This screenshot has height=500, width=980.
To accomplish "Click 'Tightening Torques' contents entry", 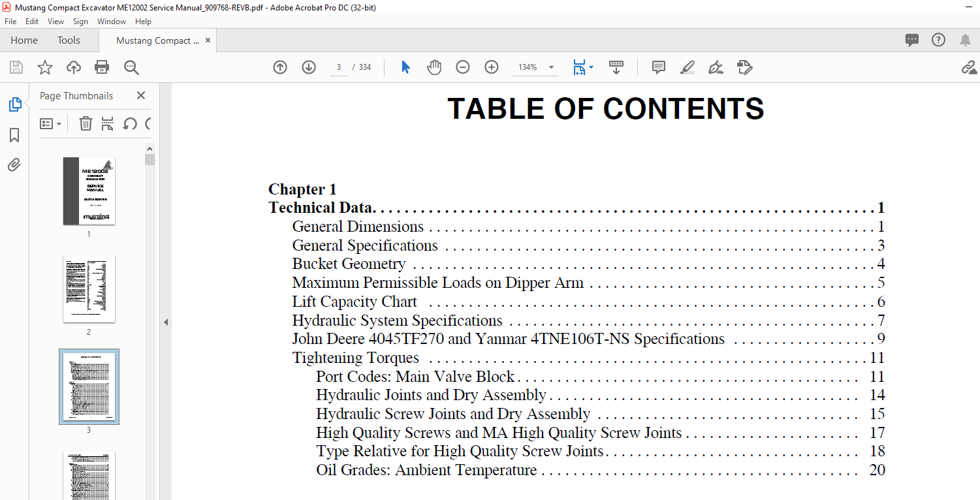I will pos(355,358).
